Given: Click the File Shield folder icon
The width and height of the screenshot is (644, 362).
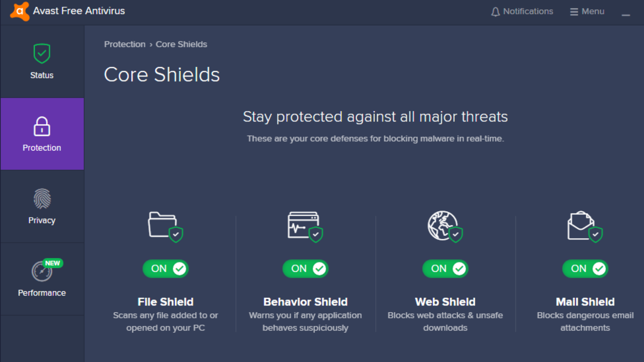Looking at the screenshot, I should click(x=165, y=227).
